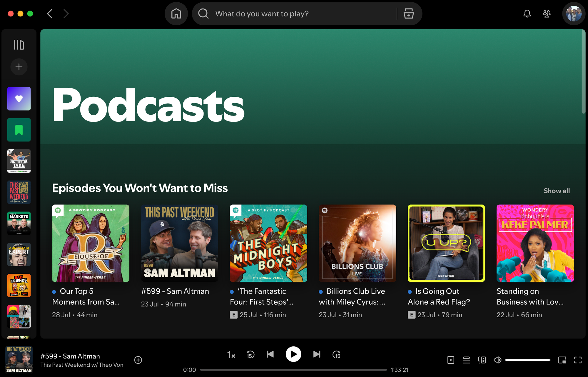This screenshot has width=588, height=377.
Task: Open Connect to a device
Action: (482, 360)
